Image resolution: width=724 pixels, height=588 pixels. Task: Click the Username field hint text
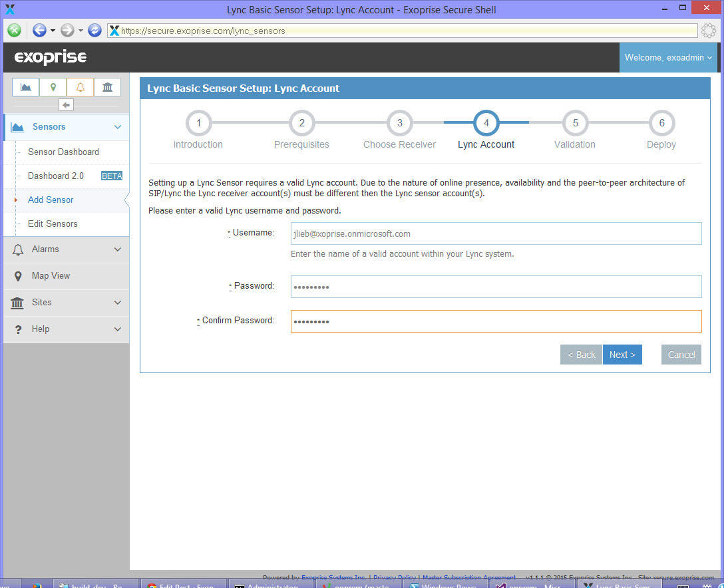[x=402, y=254]
